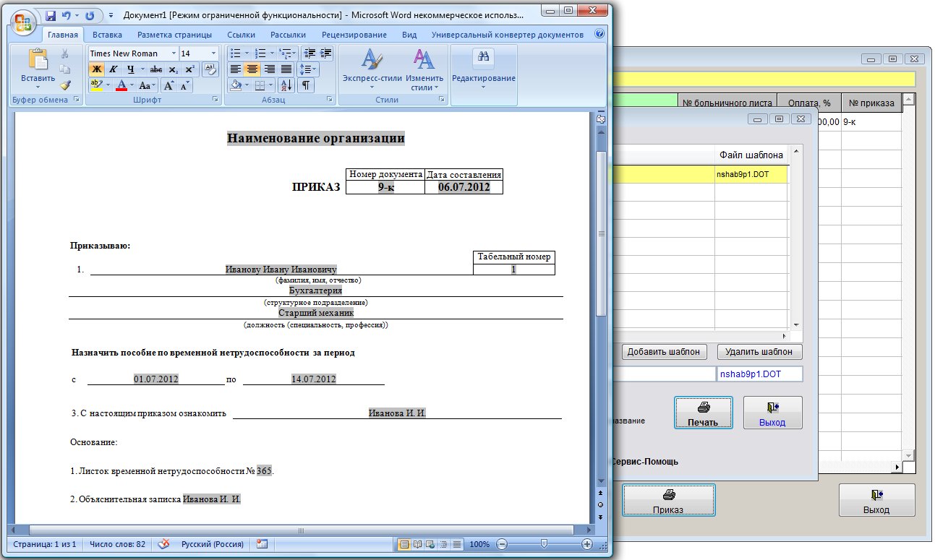
Task: Apply a bulleted list
Action: coord(234,53)
